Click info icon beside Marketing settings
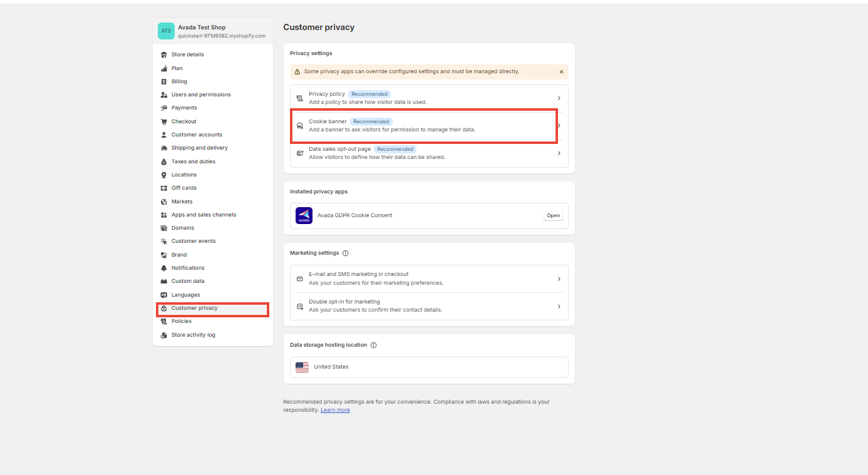Screen dimensions: 868x475 click(x=346, y=253)
